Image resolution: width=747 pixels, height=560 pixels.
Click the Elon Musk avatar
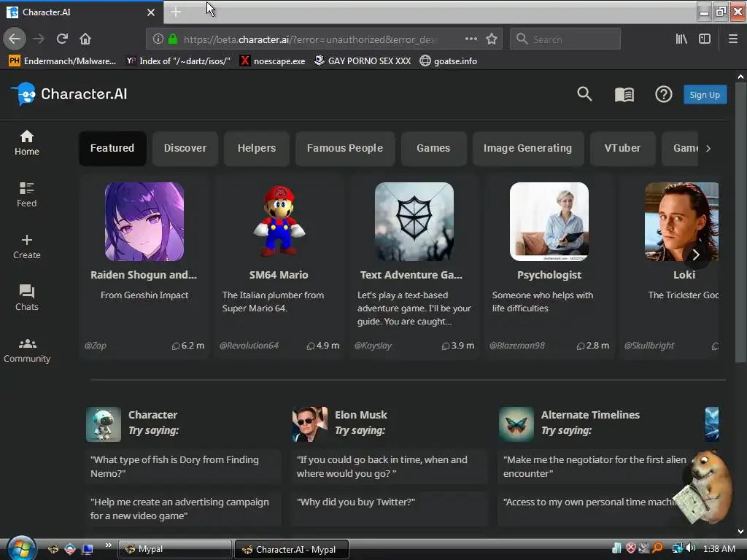click(x=309, y=424)
